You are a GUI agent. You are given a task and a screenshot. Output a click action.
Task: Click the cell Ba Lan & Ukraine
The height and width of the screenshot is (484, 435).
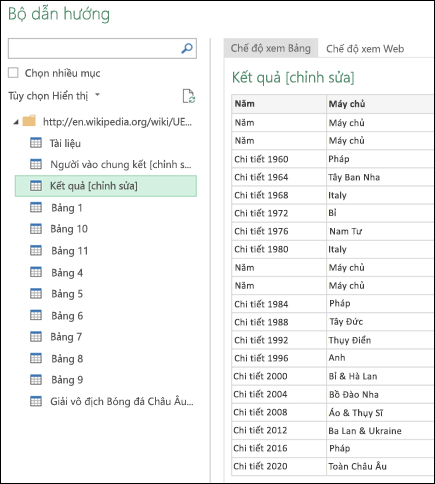[x=380, y=430]
